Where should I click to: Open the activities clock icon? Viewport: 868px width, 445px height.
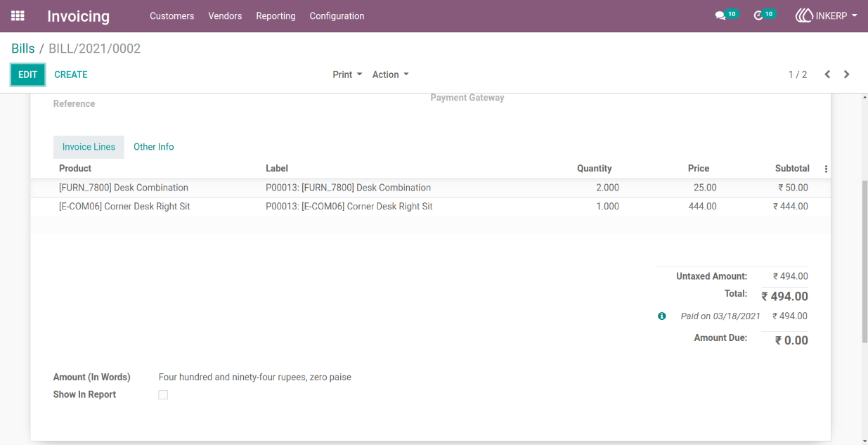pyautogui.click(x=758, y=15)
